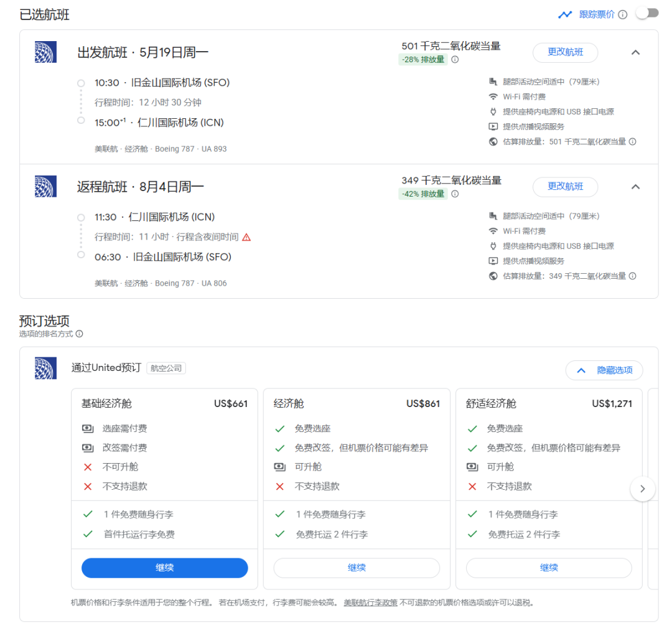Collapse the booking options with 隐藏选项
The image size is (672, 623).
coord(604,370)
